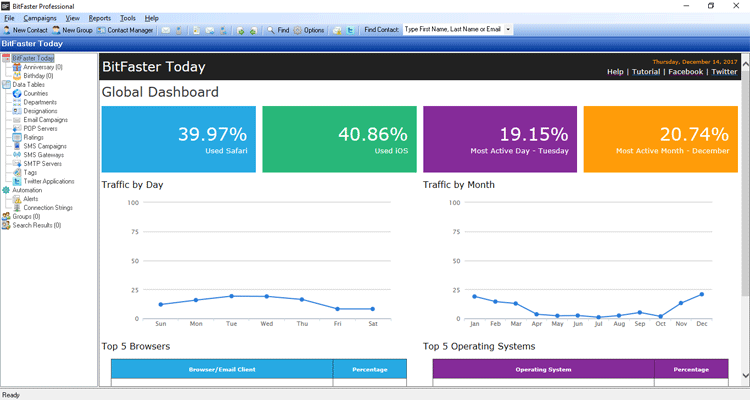This screenshot has width=750, height=400.
Task: Open the View menu
Action: pyautogui.click(x=72, y=18)
